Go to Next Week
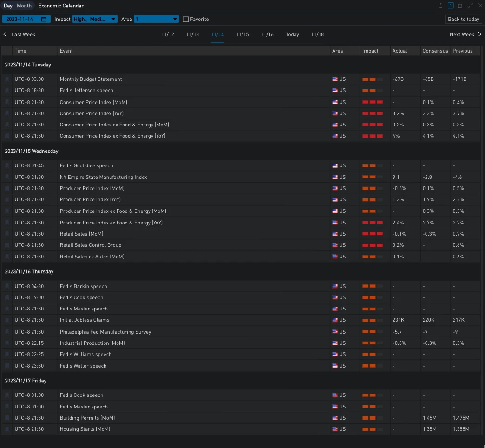This screenshot has height=448, width=485. coord(465,34)
